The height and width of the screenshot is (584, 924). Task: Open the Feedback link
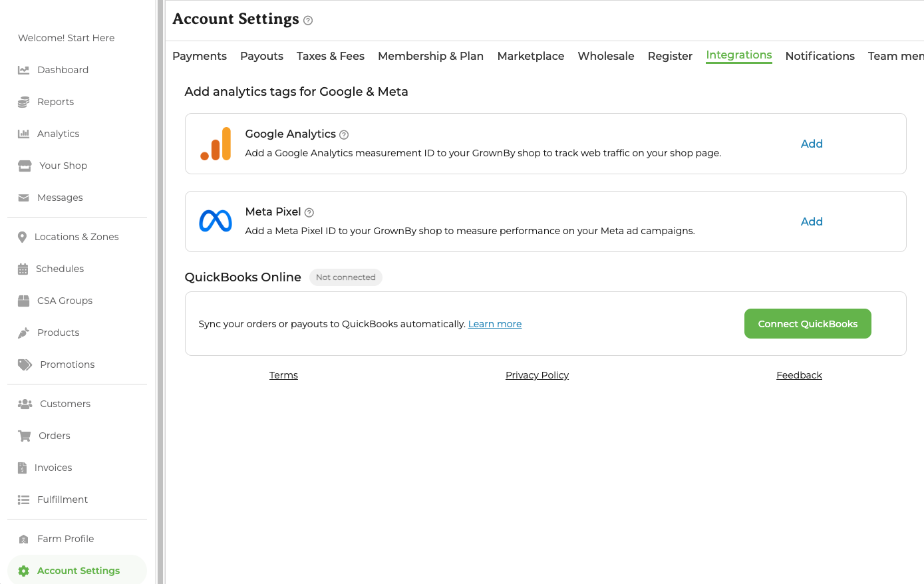click(x=799, y=375)
